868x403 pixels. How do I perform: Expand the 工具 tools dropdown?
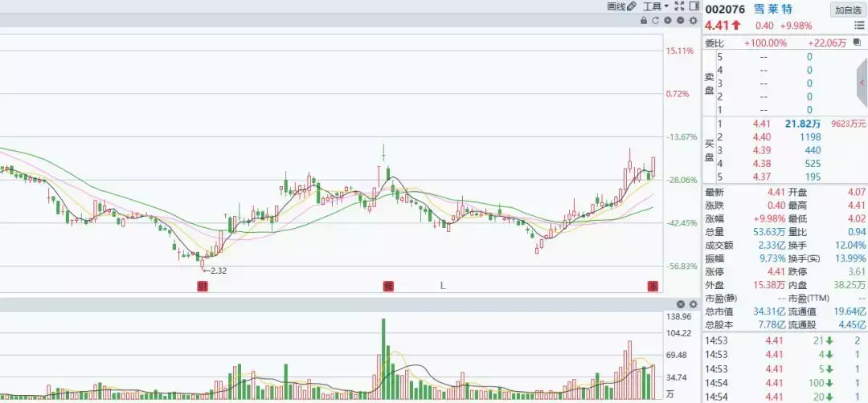[656, 6]
